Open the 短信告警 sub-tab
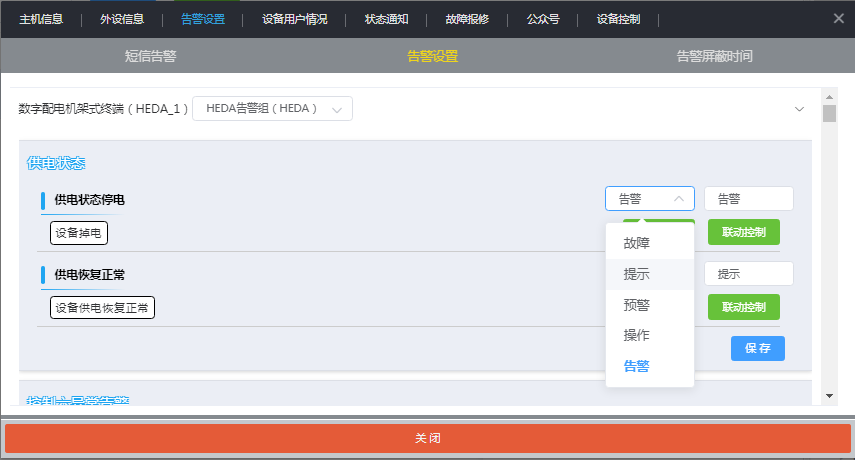 coord(151,56)
